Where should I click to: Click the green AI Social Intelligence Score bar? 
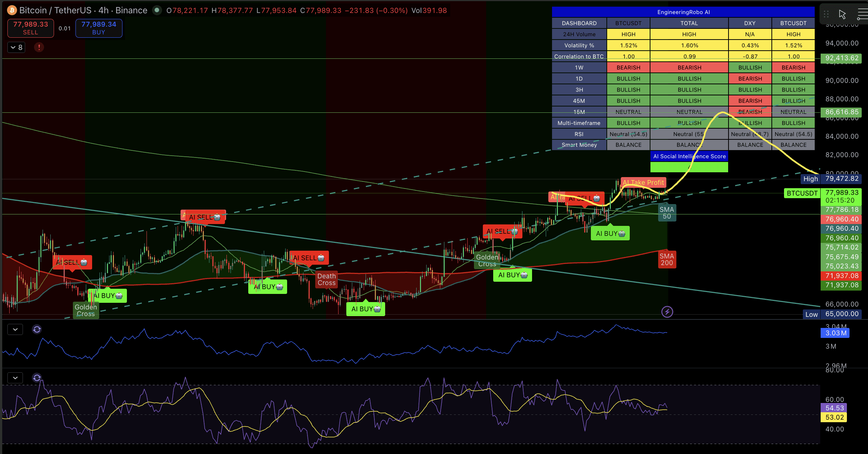(689, 167)
